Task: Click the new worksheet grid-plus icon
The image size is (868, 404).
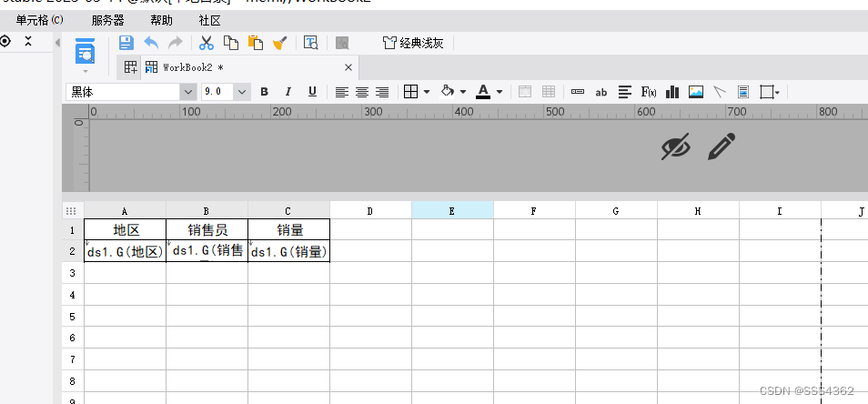Action: tap(131, 67)
